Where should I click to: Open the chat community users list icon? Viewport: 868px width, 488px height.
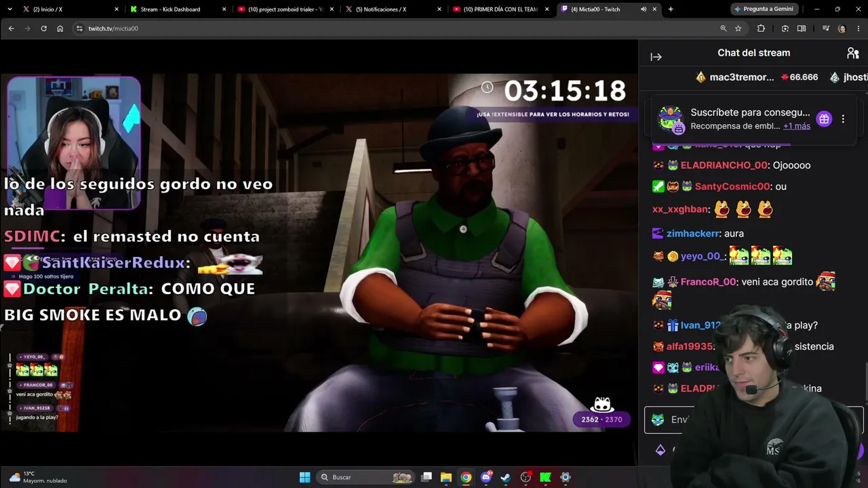(853, 53)
